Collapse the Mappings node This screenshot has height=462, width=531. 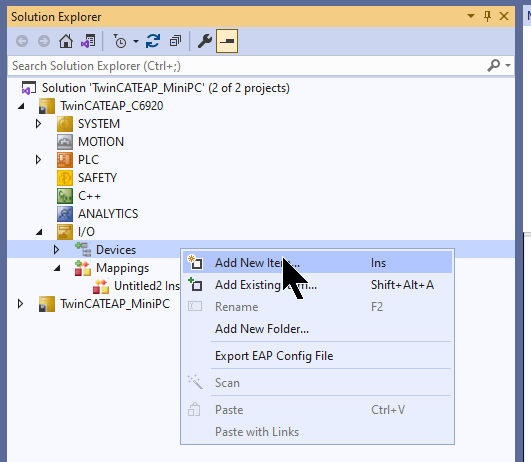point(57,268)
